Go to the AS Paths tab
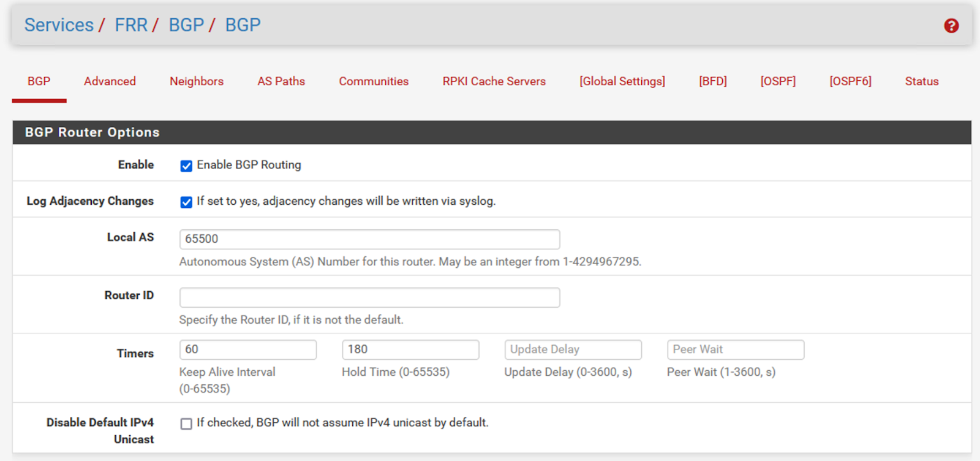 point(281,82)
